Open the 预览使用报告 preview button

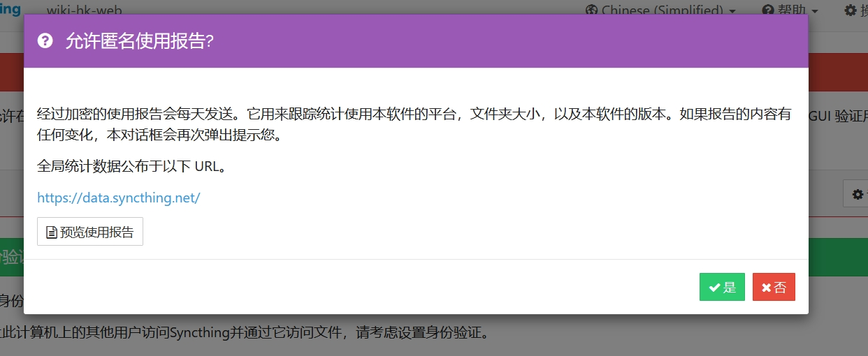click(x=90, y=232)
